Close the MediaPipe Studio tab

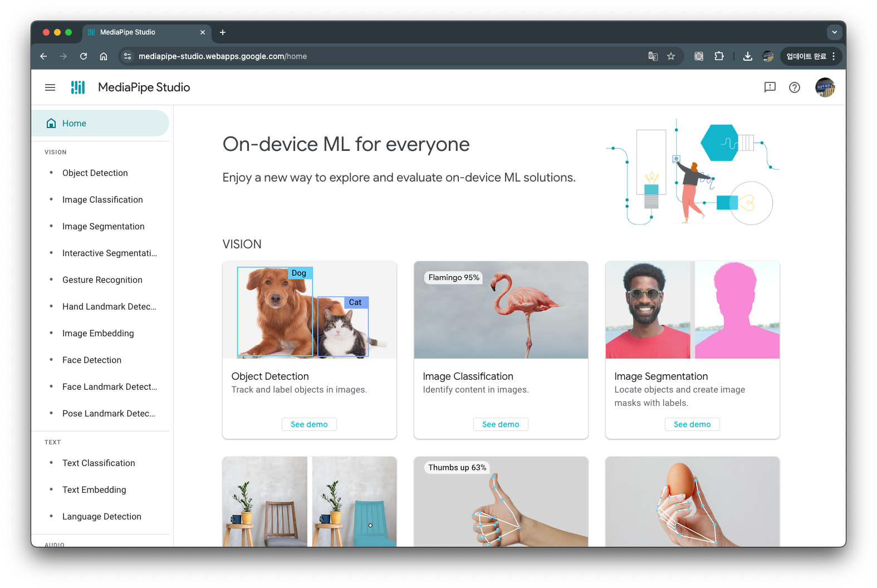(x=203, y=32)
